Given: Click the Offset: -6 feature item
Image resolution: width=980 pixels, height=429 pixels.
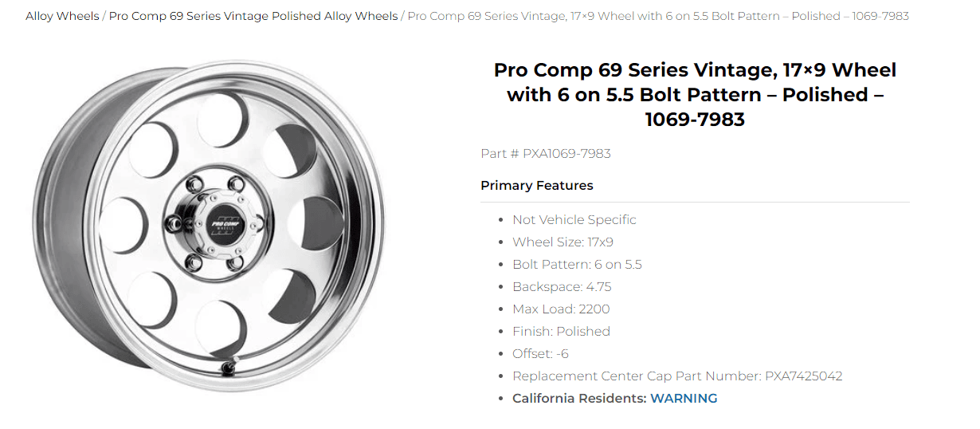Looking at the screenshot, I should (540, 353).
